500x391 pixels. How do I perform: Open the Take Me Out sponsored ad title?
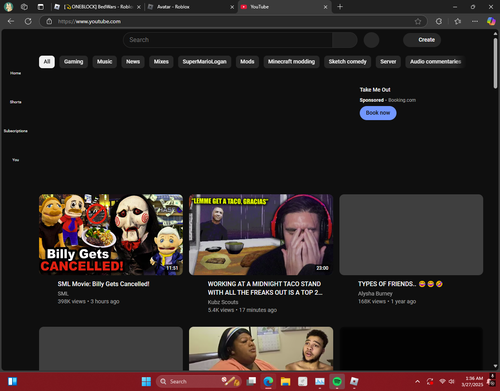375,90
